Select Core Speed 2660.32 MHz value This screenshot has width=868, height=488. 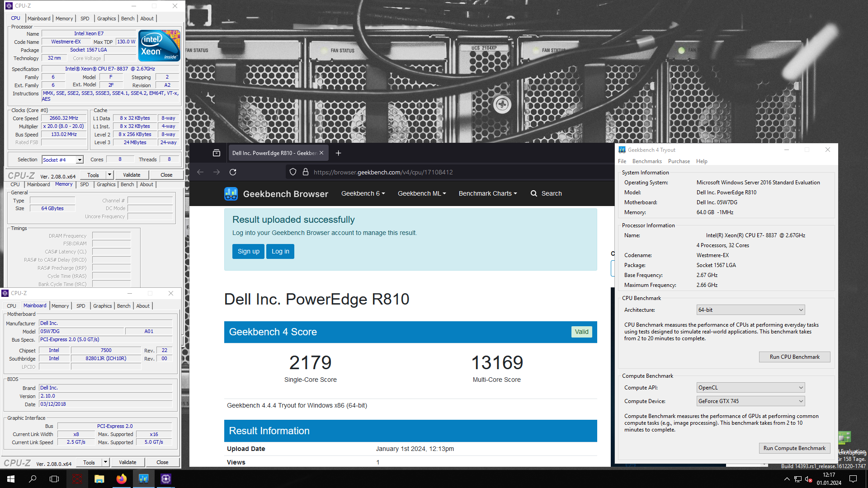pyautogui.click(x=64, y=118)
